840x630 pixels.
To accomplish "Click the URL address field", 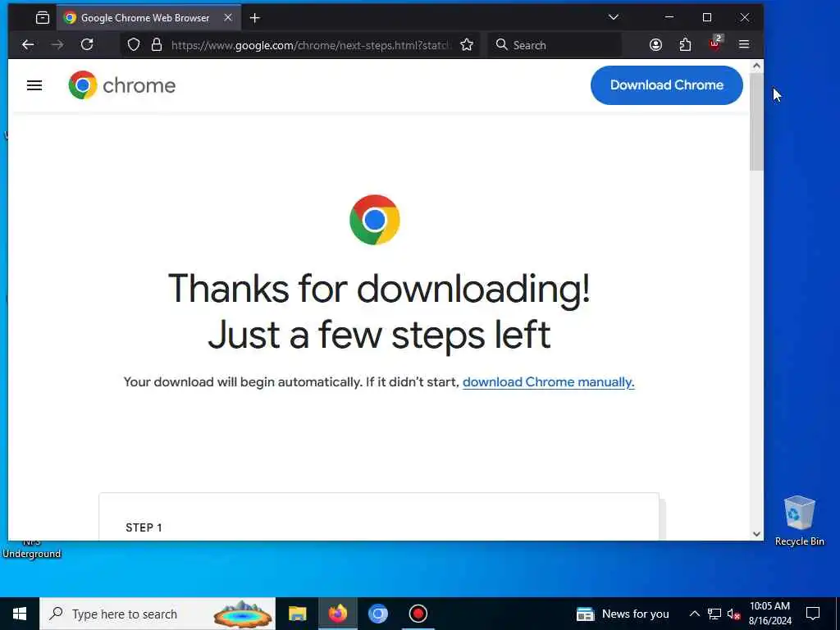I will [311, 46].
